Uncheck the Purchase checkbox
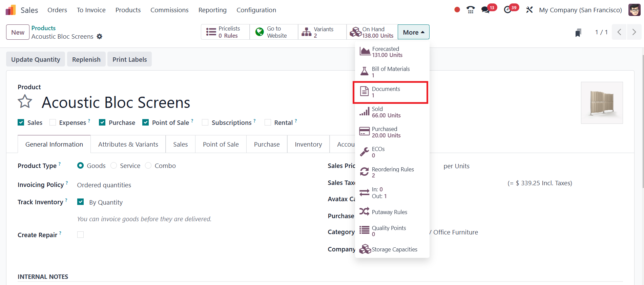The image size is (644, 285). [102, 122]
